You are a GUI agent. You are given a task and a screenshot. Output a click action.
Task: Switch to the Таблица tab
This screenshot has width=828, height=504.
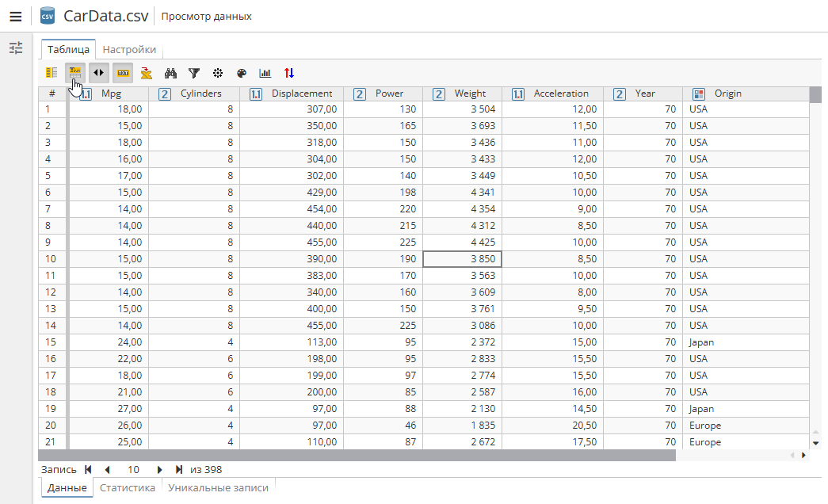68,49
